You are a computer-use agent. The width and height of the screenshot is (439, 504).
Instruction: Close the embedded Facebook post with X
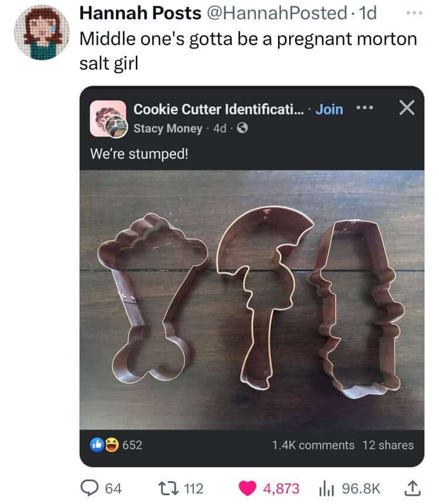(407, 108)
